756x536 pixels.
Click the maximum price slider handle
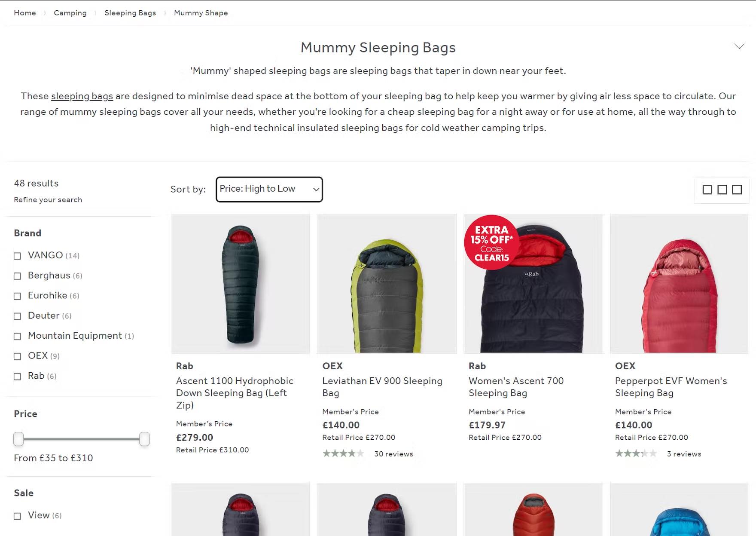pos(145,439)
